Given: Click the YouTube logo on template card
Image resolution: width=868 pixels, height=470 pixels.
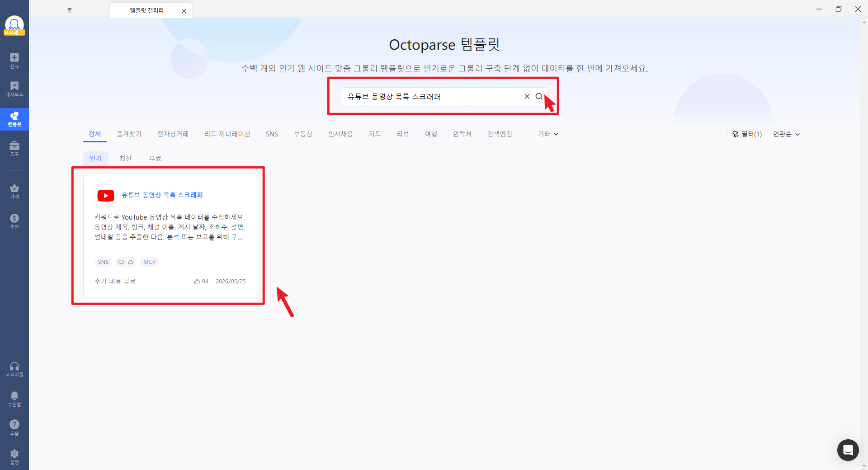Looking at the screenshot, I should point(106,196).
